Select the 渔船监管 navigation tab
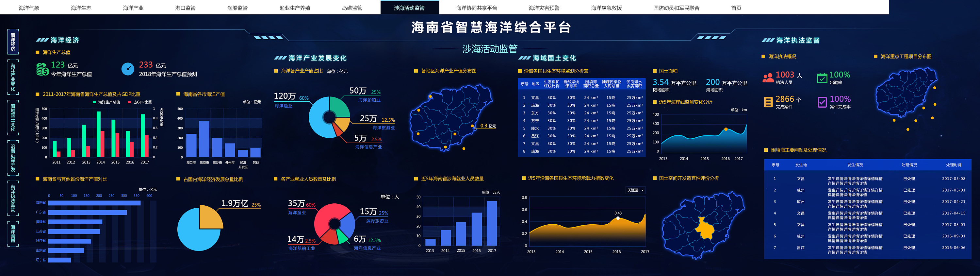The width and height of the screenshot is (980, 276). click(x=237, y=8)
